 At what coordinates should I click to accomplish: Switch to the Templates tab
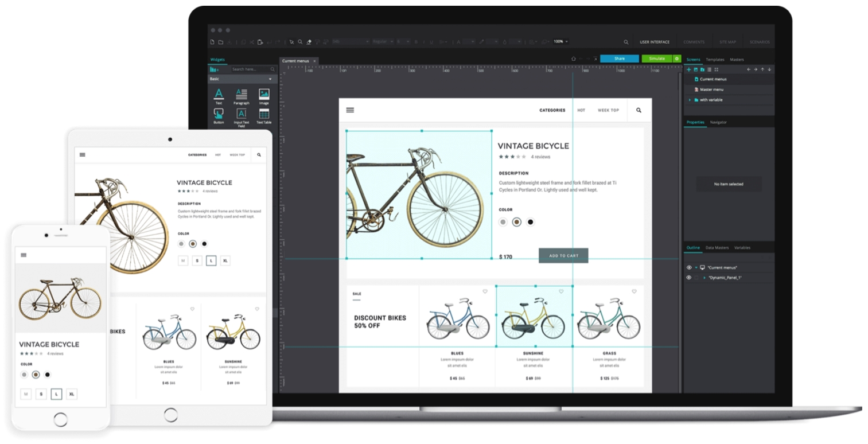(x=715, y=60)
